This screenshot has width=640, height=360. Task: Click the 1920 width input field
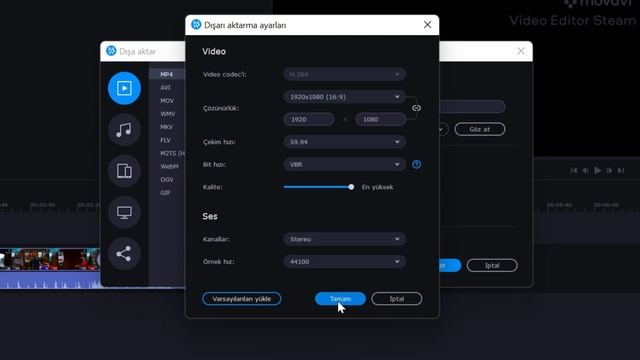(x=309, y=120)
